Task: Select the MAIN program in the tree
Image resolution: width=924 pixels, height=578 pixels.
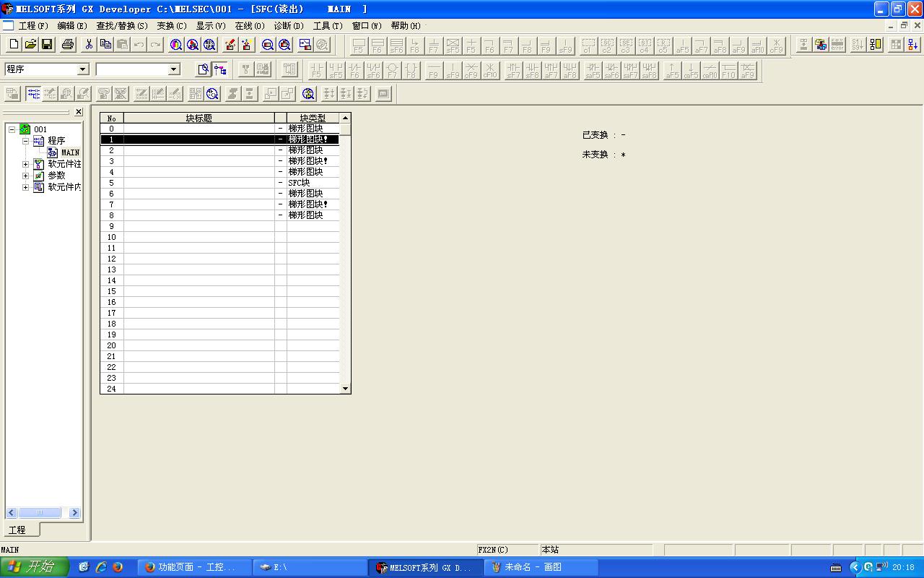Action: coord(70,152)
